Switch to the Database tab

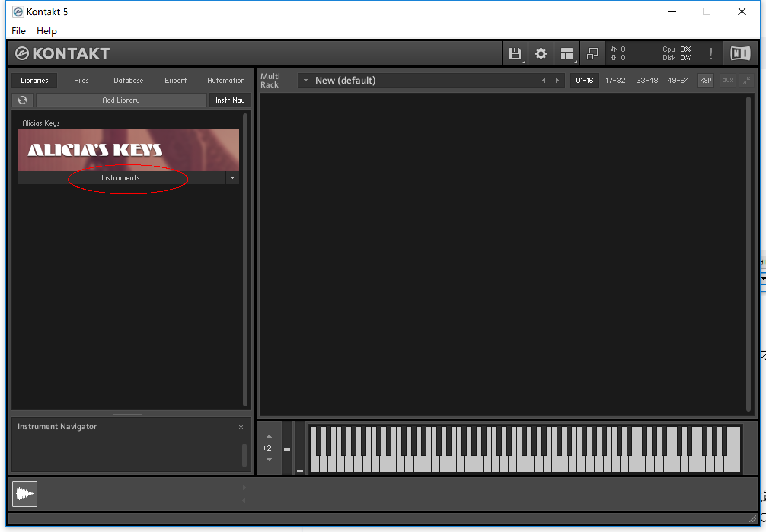click(x=128, y=80)
